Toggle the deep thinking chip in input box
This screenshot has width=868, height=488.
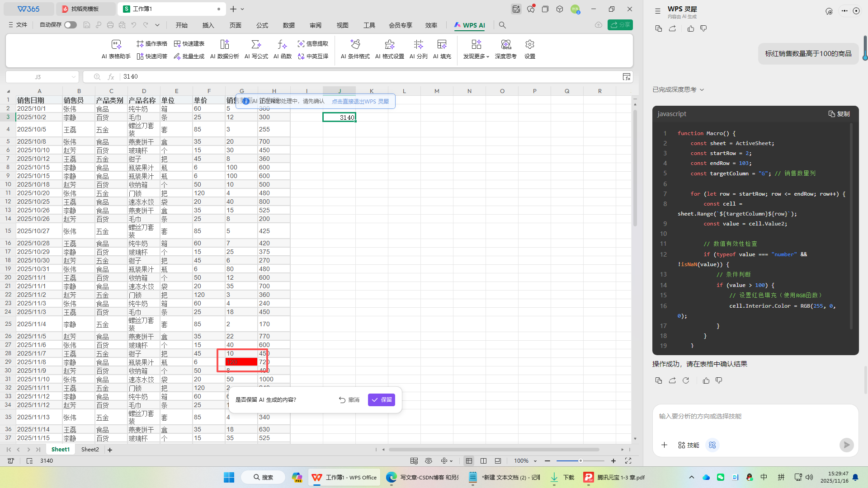click(x=712, y=445)
